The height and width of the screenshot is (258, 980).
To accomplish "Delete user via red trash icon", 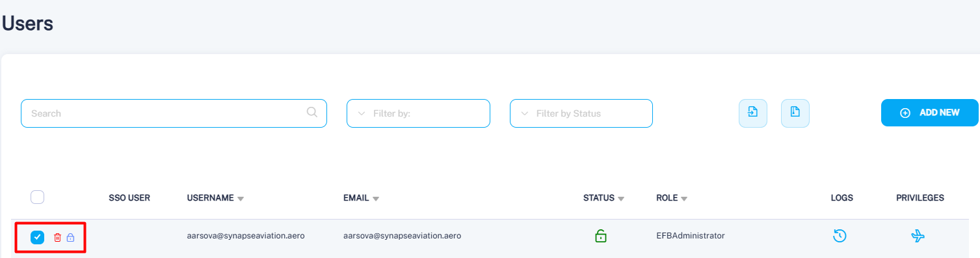I will 57,238.
